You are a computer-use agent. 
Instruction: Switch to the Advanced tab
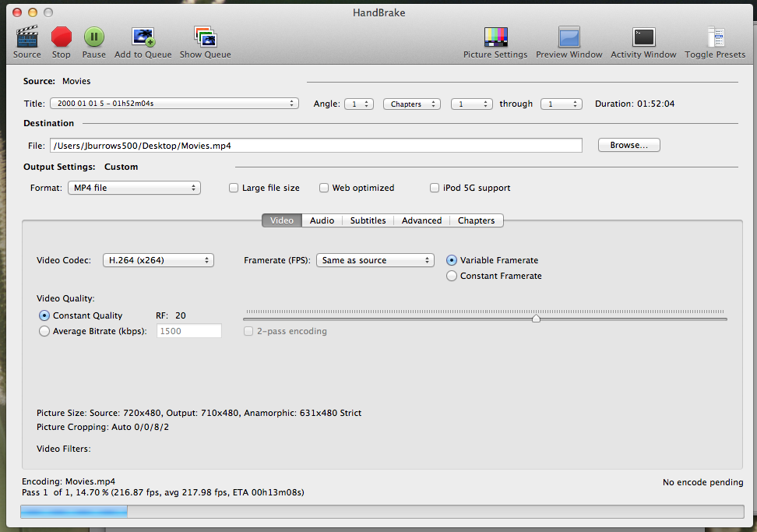421,220
